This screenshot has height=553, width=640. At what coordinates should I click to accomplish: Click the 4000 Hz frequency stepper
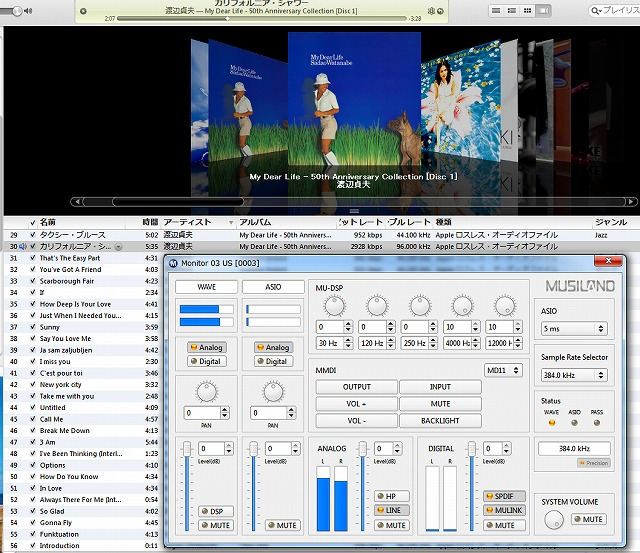coord(476,343)
